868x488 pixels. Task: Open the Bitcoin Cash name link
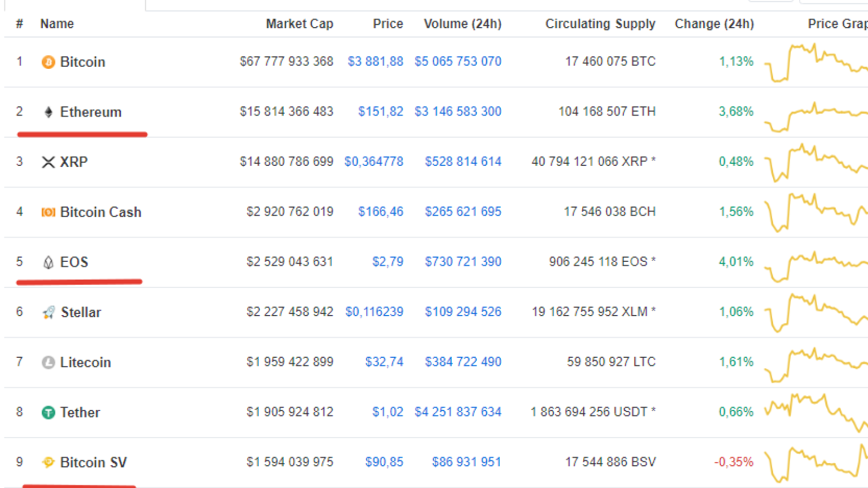101,212
